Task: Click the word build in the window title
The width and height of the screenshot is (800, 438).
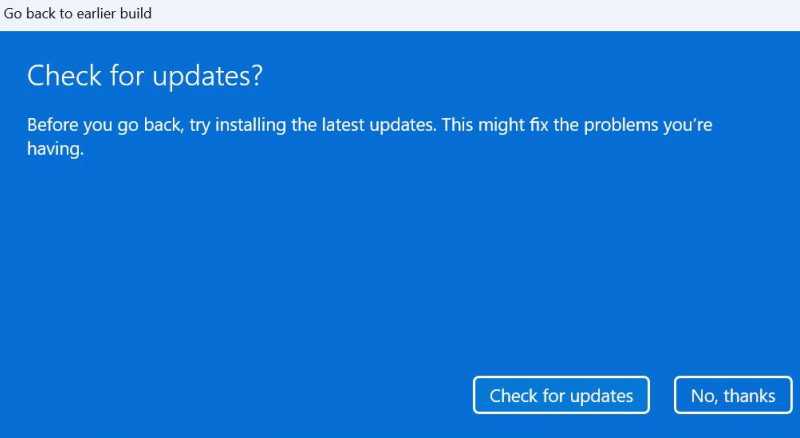Action: [x=136, y=13]
